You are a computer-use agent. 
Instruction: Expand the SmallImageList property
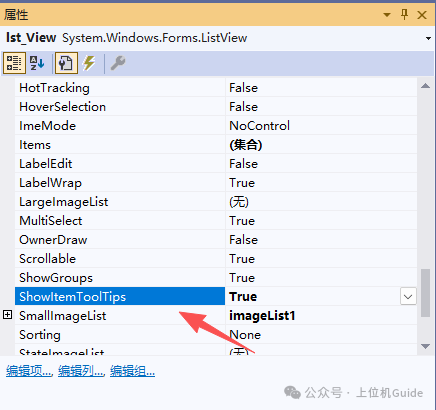coord(7,315)
